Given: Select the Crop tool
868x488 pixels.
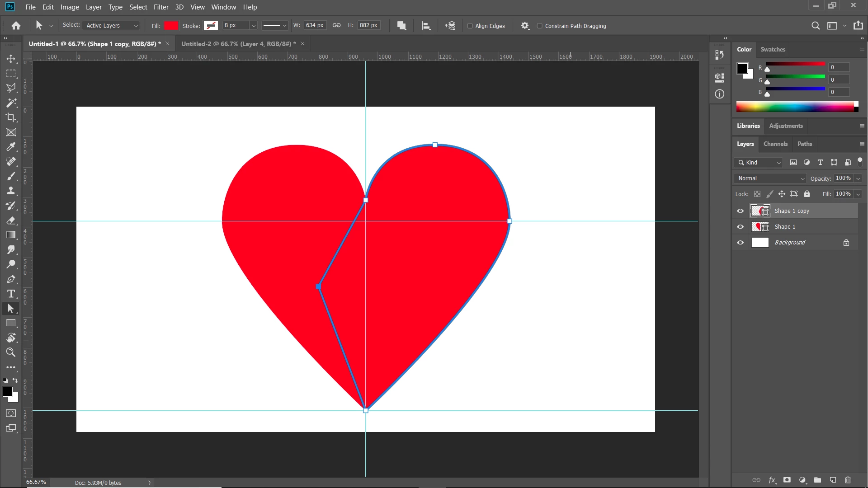Looking at the screenshot, I should 11,117.
